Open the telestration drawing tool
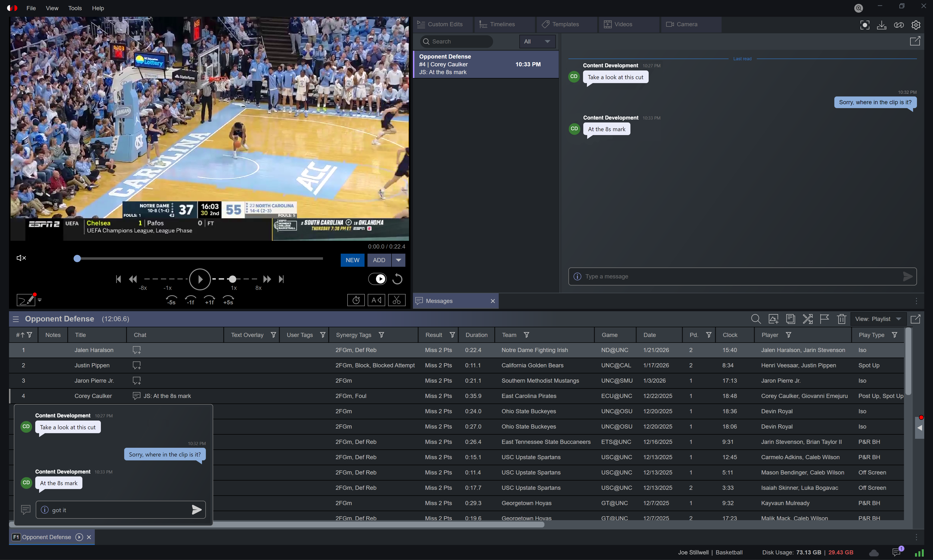The width and height of the screenshot is (933, 560). click(x=26, y=300)
